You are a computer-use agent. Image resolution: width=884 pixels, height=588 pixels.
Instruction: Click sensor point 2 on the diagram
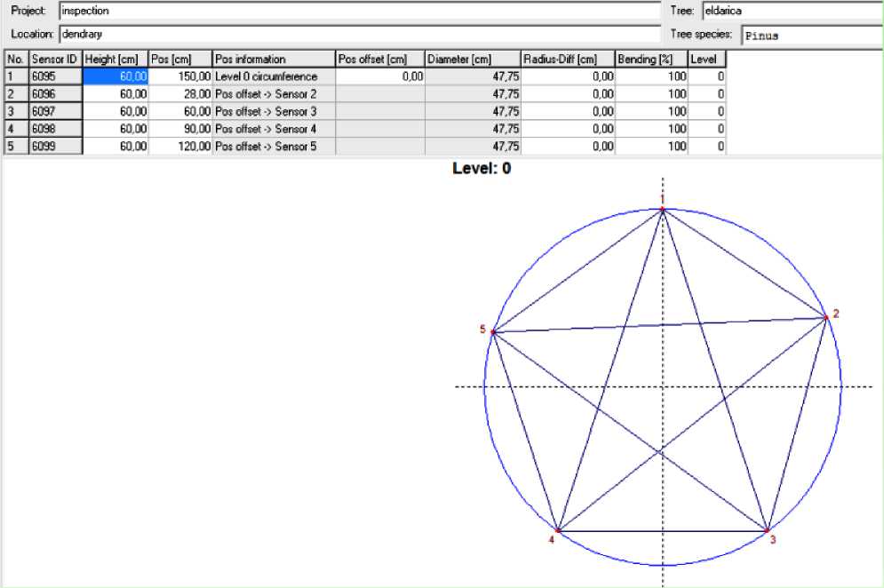pyautogui.click(x=825, y=317)
